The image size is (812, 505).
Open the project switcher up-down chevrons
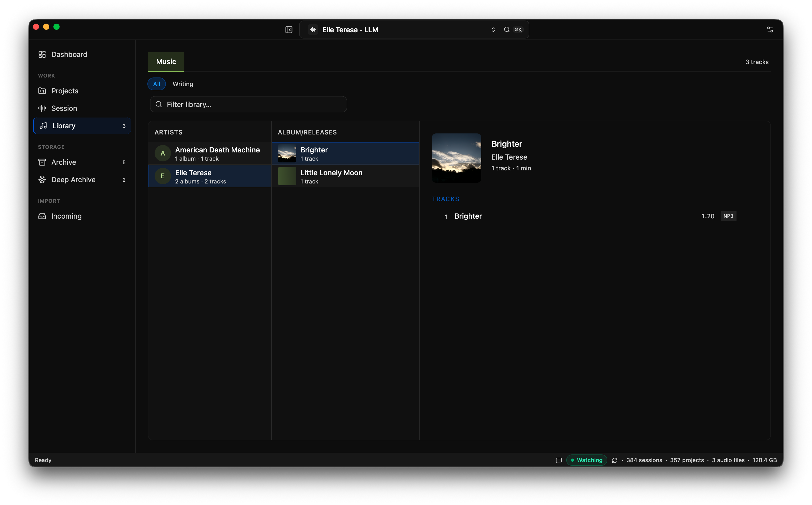point(493,30)
